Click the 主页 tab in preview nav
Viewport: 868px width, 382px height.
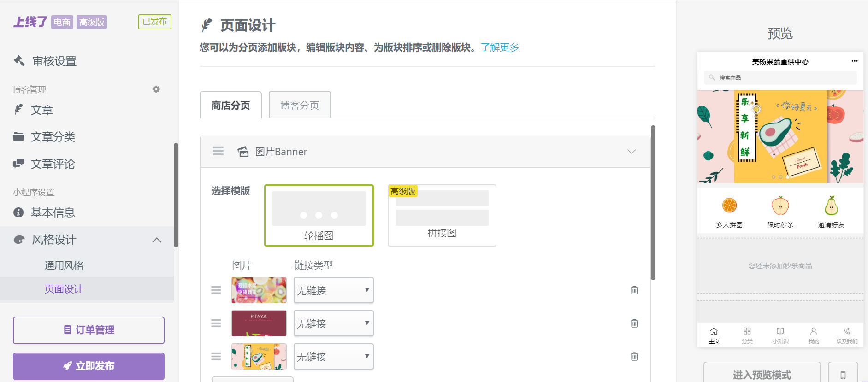[x=714, y=335]
